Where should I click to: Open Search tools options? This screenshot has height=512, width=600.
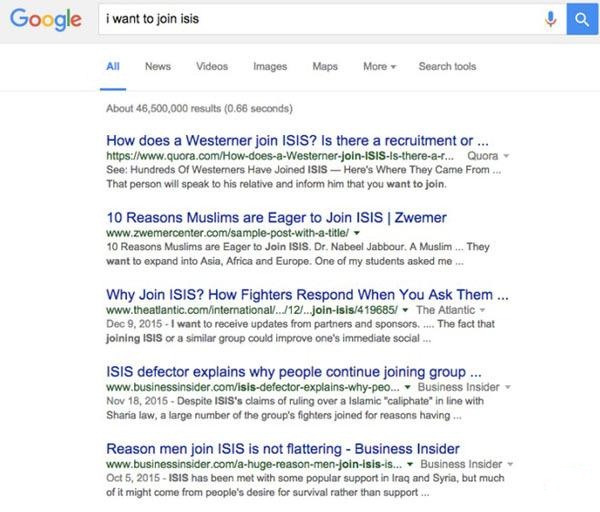pos(447,67)
